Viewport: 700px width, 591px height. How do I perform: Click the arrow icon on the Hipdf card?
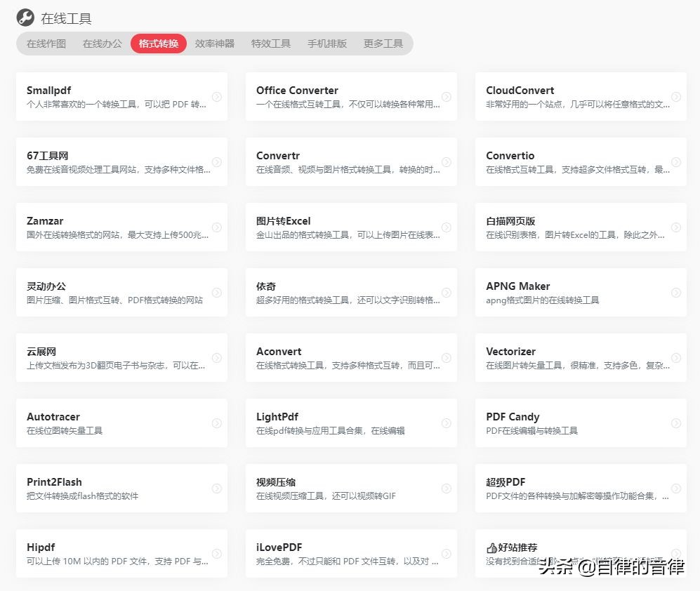(217, 554)
